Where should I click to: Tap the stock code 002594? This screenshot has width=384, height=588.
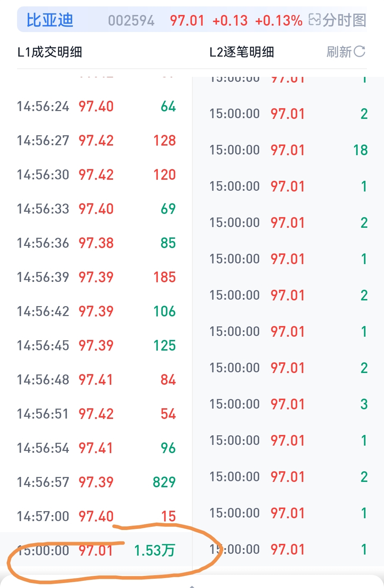(x=131, y=21)
